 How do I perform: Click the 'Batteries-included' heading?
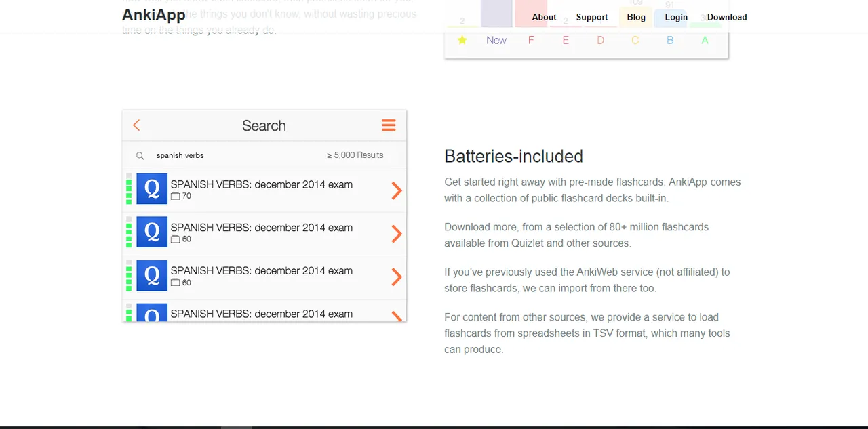(x=513, y=156)
